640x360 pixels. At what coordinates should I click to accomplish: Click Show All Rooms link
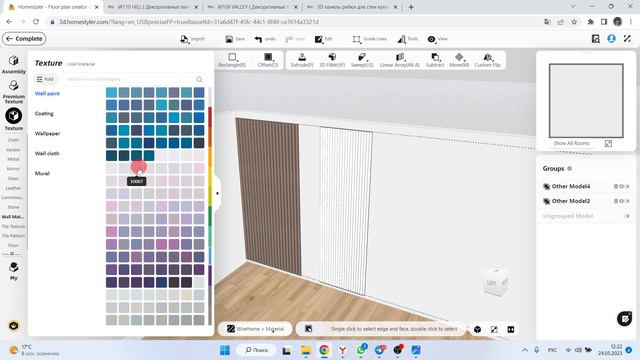coord(571,143)
